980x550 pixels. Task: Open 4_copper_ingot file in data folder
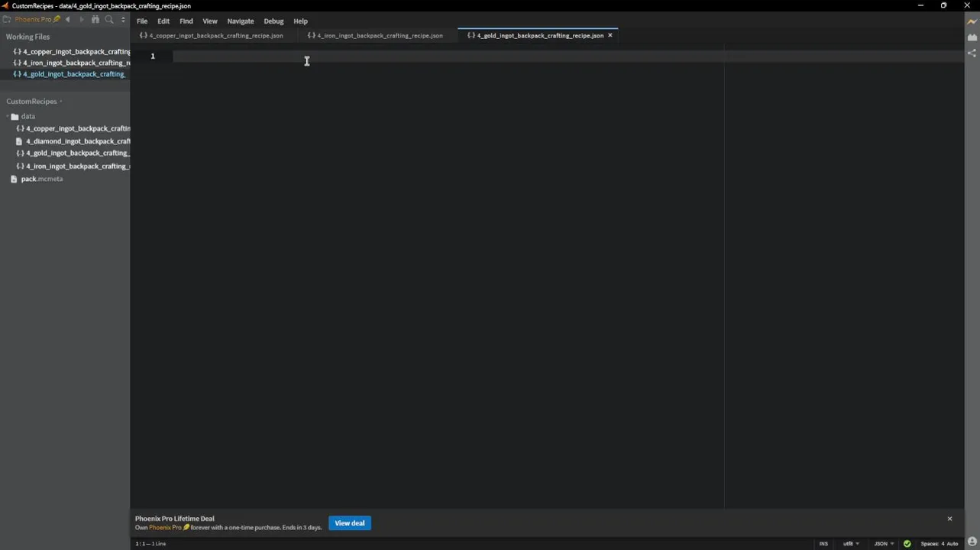pyautogui.click(x=73, y=129)
